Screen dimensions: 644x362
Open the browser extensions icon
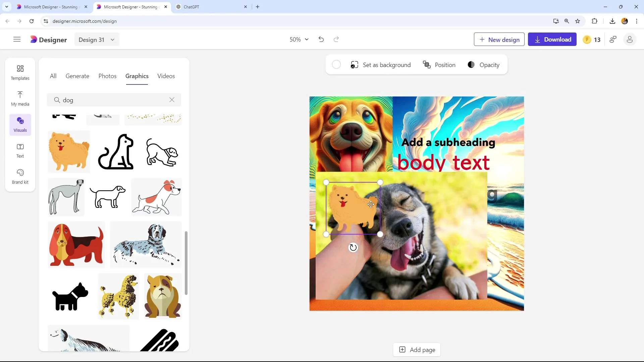pos(594,21)
